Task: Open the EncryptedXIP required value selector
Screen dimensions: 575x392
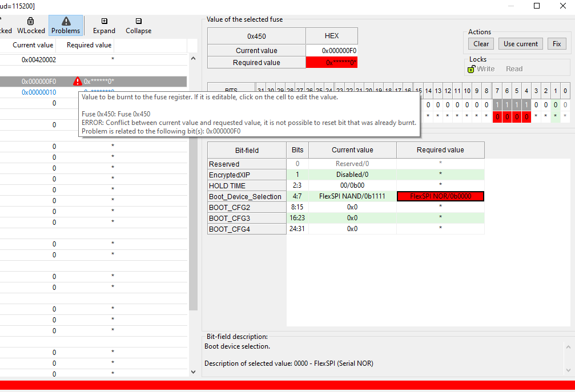Action: tap(440, 174)
